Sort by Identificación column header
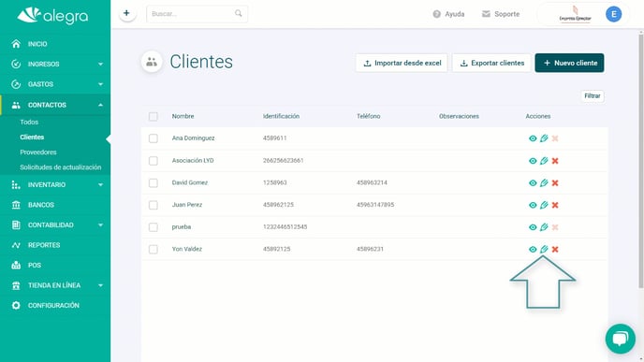Image resolution: width=644 pixels, height=362 pixels. [x=281, y=116]
